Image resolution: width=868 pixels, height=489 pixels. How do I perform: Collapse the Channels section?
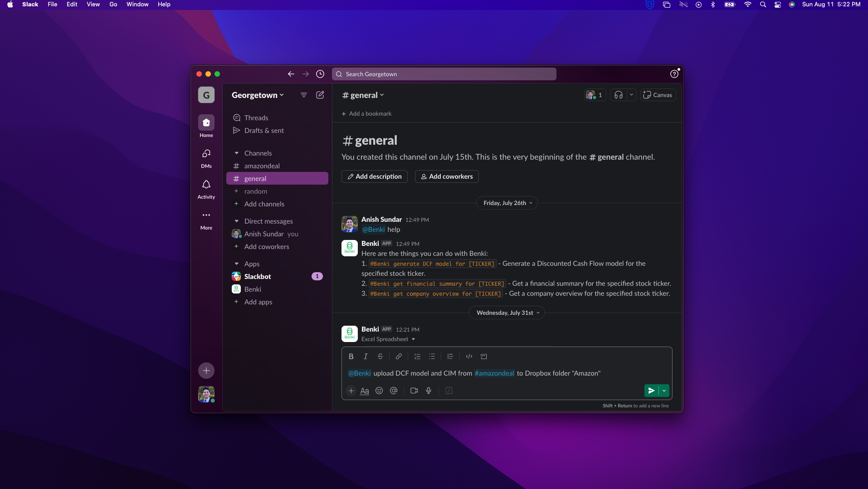pos(236,153)
